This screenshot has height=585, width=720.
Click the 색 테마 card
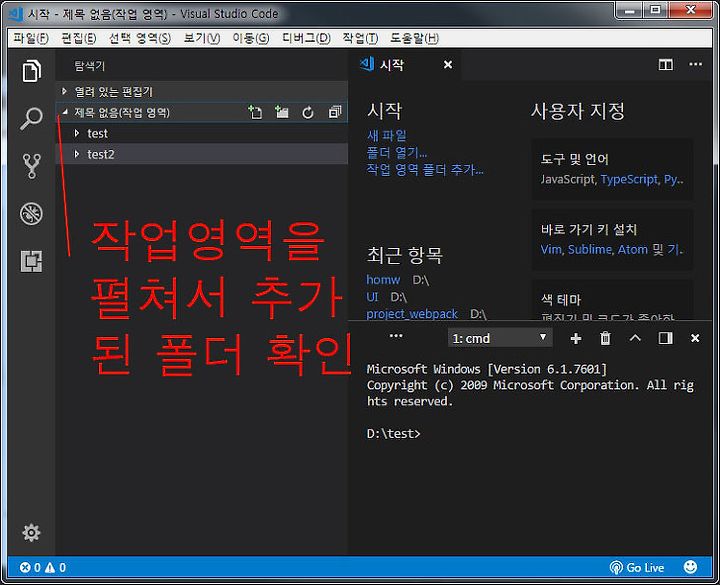pos(613,300)
